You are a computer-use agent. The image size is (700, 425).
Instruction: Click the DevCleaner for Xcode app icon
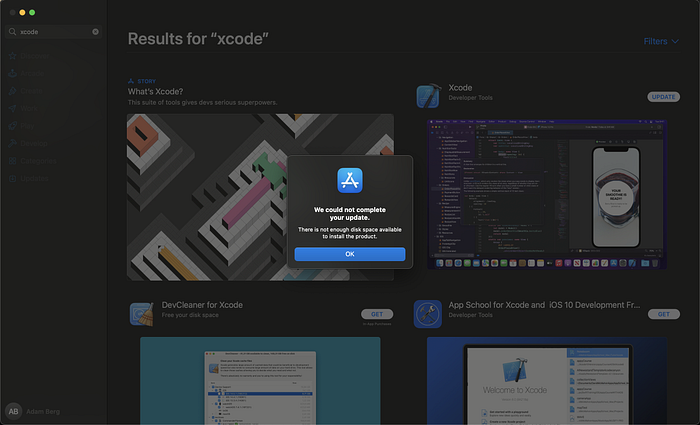142,314
